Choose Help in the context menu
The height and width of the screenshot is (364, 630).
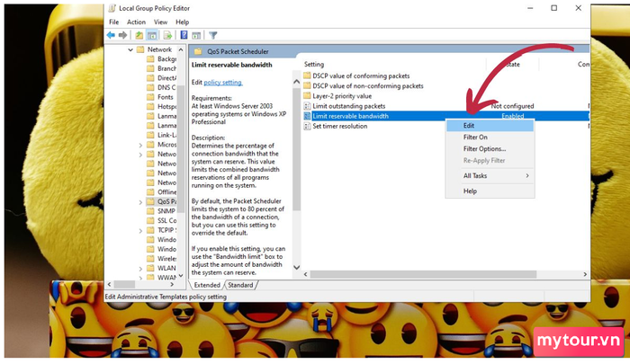pos(490,191)
